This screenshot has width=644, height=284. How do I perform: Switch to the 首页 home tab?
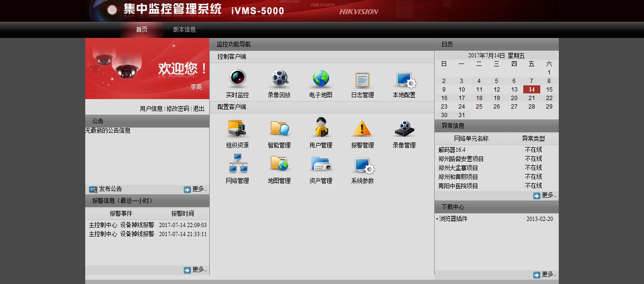142,29
